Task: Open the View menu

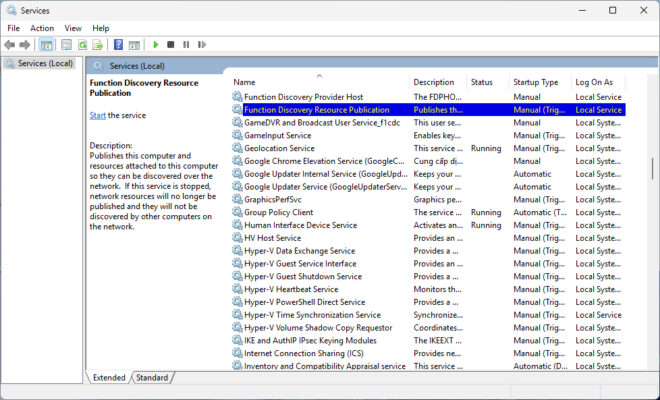Action: pos(73,28)
